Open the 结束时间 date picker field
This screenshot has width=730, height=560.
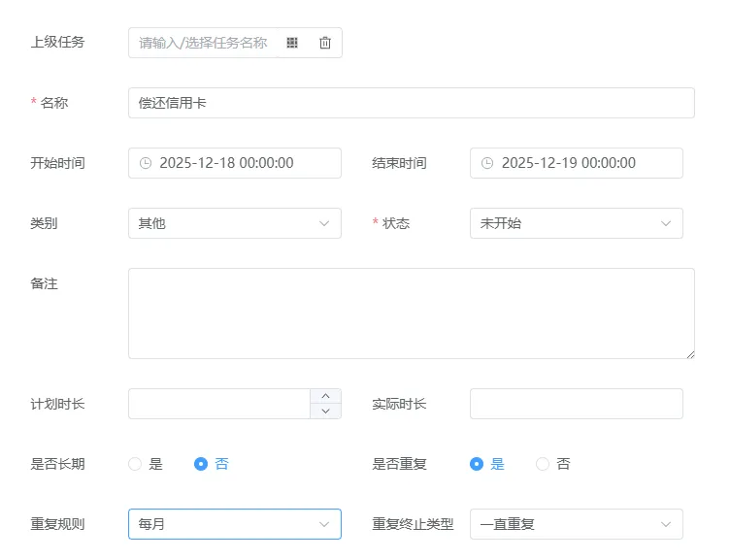[x=584, y=163]
